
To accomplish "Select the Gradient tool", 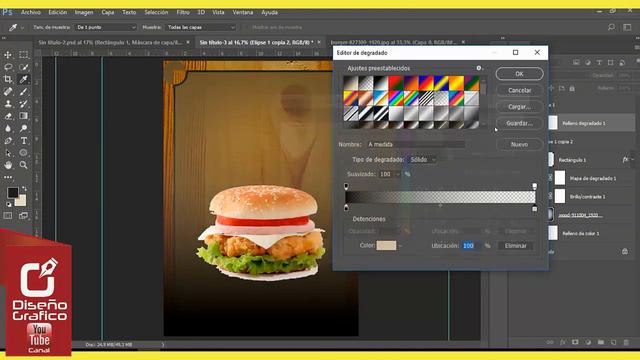I will click(24, 116).
